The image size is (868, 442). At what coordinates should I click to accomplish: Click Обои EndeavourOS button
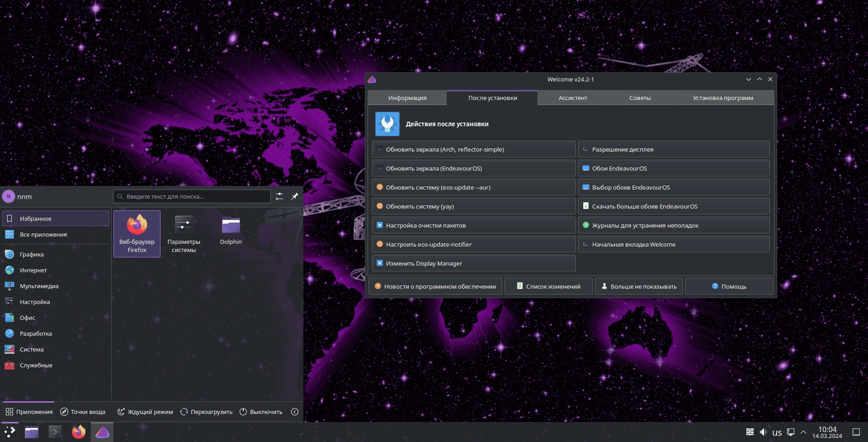674,168
